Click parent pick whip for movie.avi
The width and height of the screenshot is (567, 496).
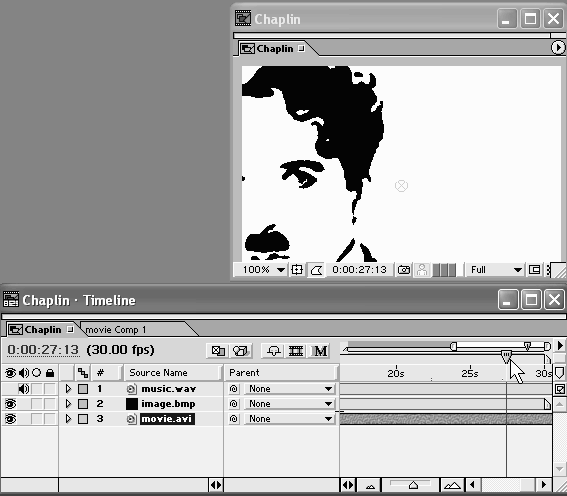tap(234, 419)
